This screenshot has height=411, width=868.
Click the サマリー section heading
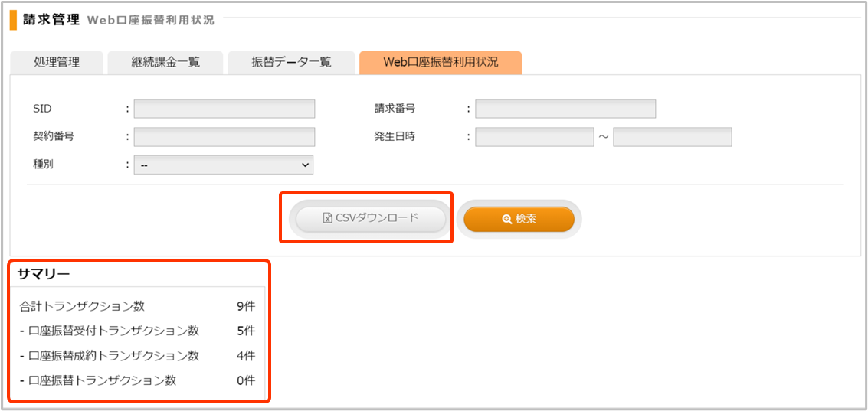[x=44, y=273]
